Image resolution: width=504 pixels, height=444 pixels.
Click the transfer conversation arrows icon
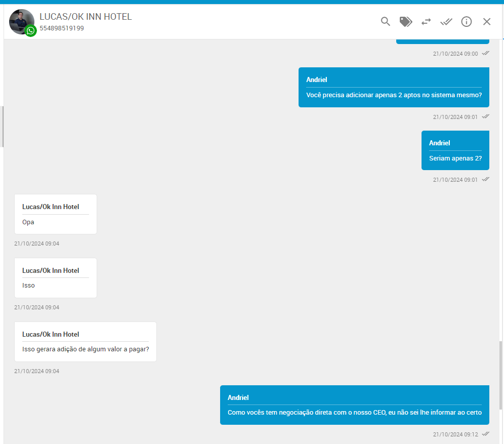pos(426,21)
